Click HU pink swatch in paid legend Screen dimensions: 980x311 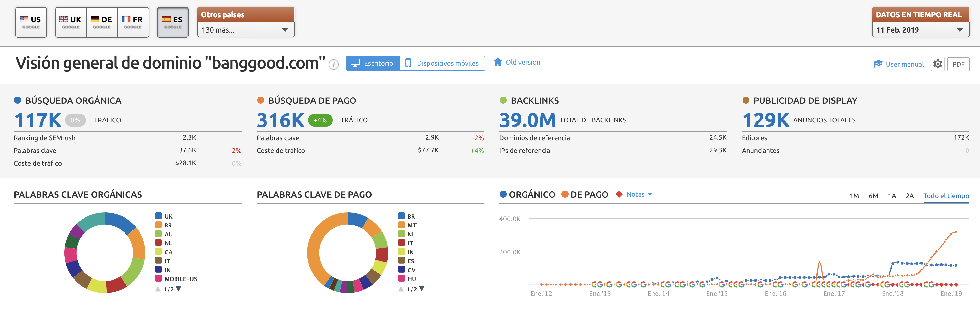[x=401, y=278]
